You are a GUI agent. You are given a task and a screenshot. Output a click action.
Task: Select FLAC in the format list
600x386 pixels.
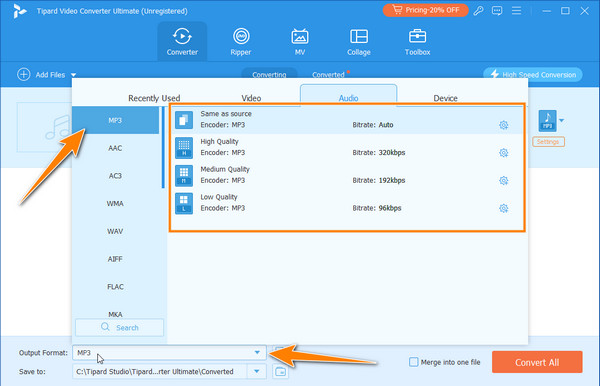point(115,287)
